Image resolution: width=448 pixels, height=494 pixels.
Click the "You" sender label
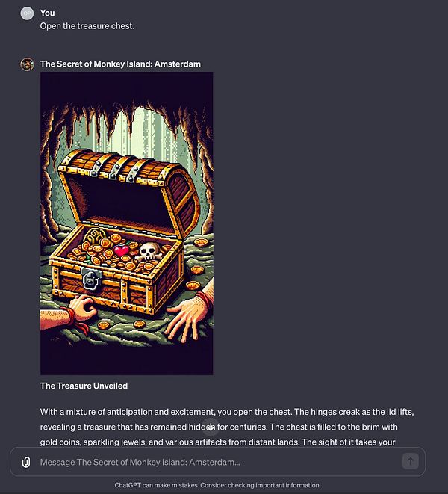click(x=47, y=13)
